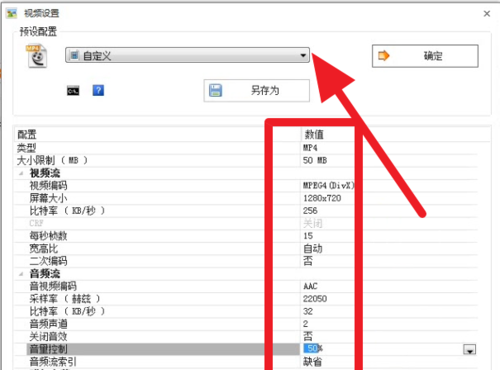
Task: Select the 屏幕大小 row
Action: [246, 198]
